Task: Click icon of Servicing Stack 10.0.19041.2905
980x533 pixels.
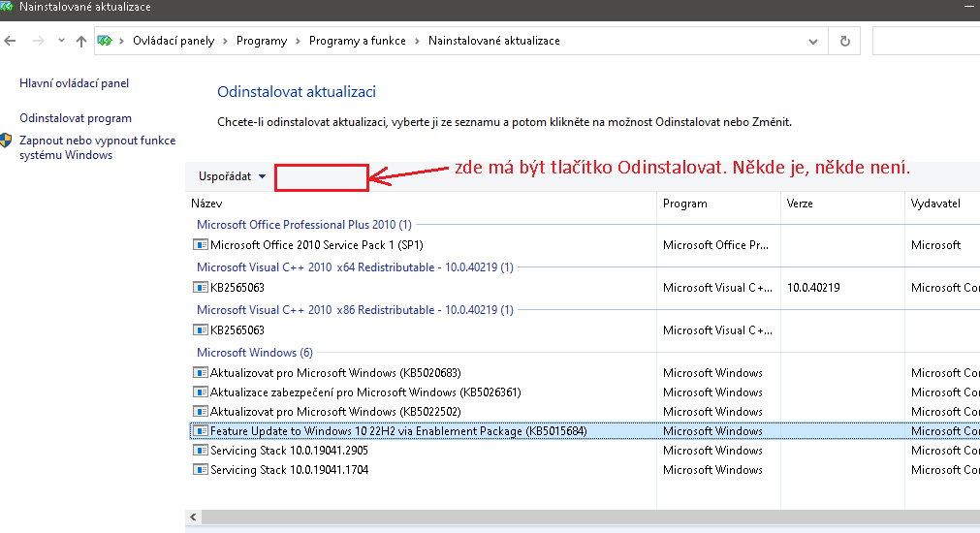Action: coord(200,450)
